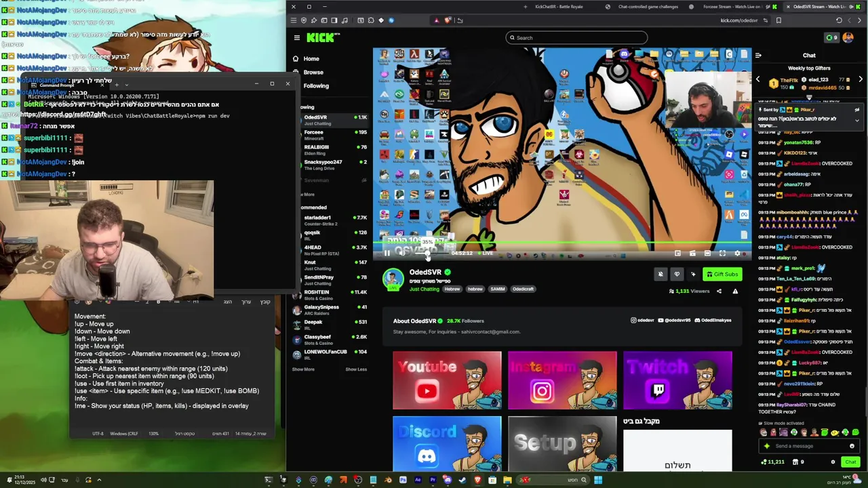The image size is (868, 488).
Task: Share the OdedSVR stream
Action: pyautogui.click(x=719, y=291)
